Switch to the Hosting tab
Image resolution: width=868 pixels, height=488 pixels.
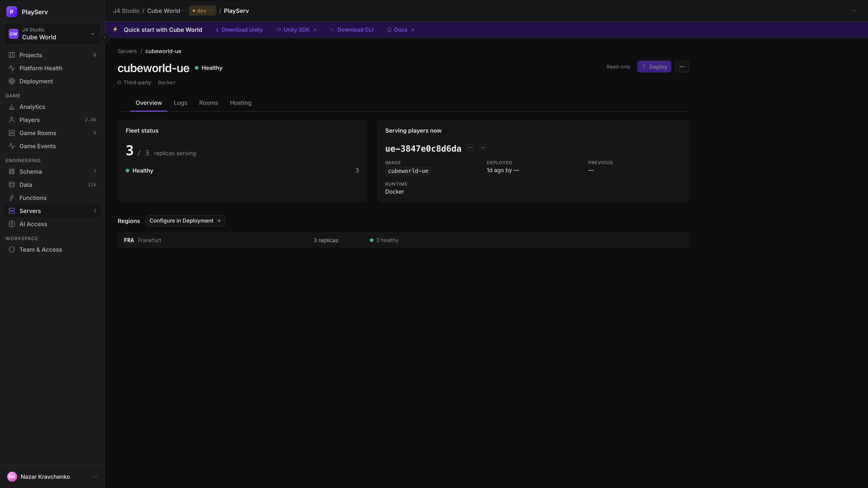241,103
